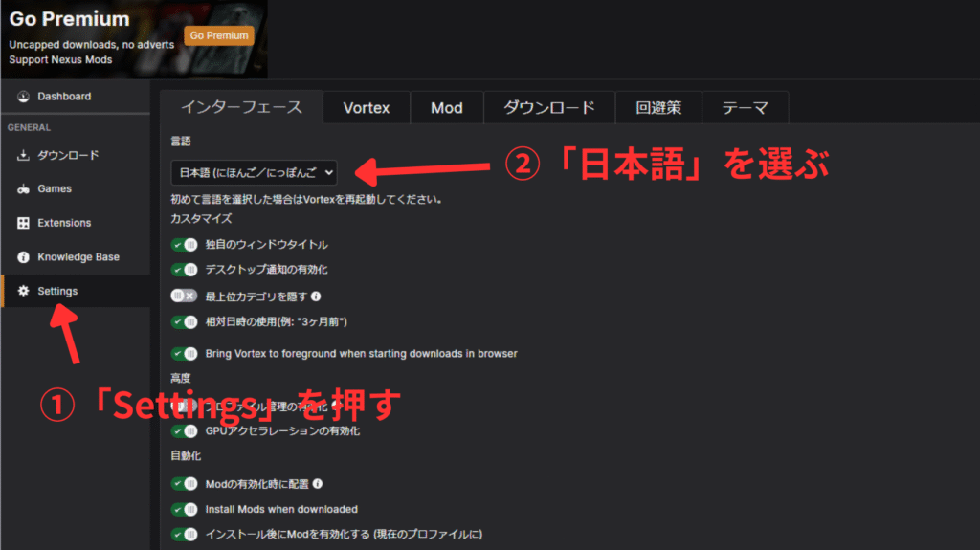Image resolution: width=980 pixels, height=550 pixels.
Task: Toggle Install Mods when downloaded switch
Action: (x=185, y=510)
